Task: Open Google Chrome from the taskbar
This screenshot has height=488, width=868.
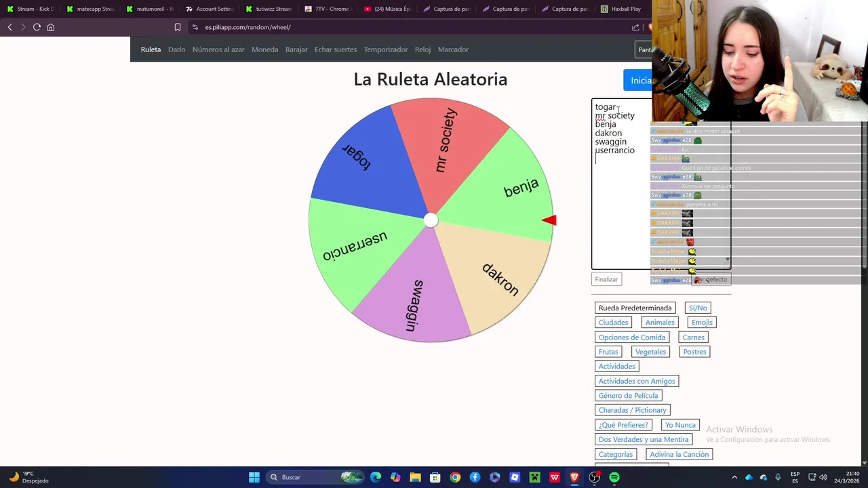Action: pos(455,477)
